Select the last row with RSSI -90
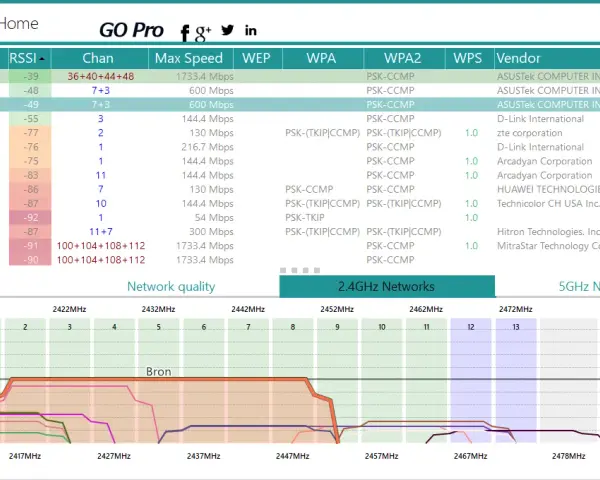Image resolution: width=600 pixels, height=480 pixels. [300, 260]
